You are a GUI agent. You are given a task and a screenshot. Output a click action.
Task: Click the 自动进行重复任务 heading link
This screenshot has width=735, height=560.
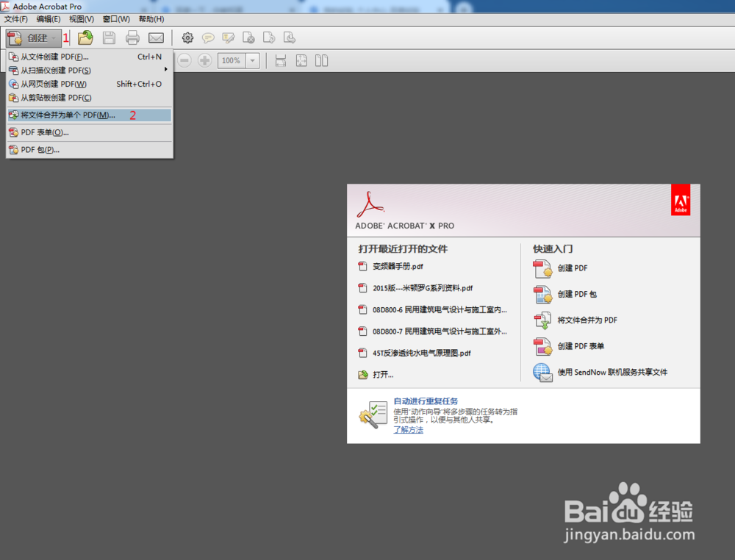pyautogui.click(x=426, y=401)
